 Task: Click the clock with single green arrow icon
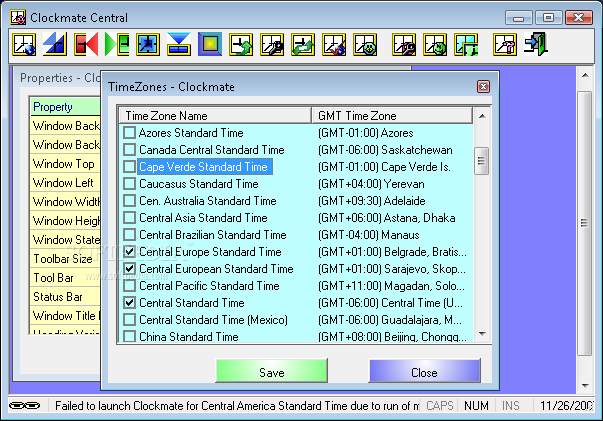241,45
